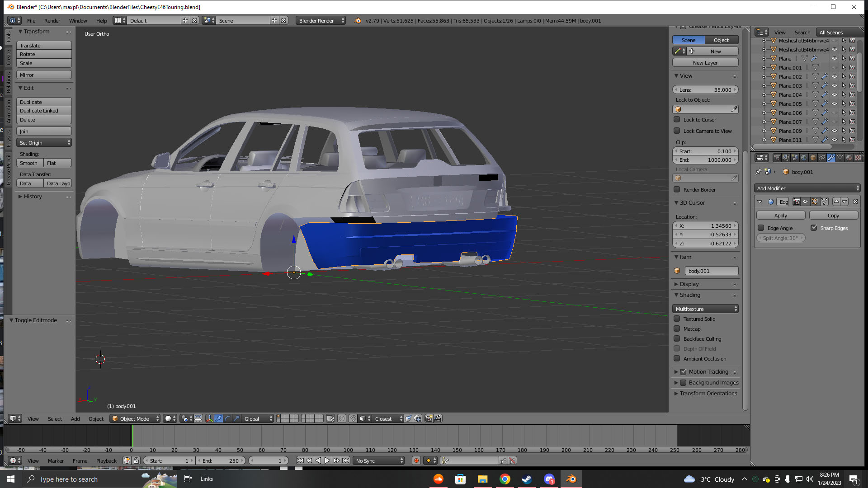Open the Material properties tab (sphere icon)
Screen dimensions: 868x488
pos(849,158)
